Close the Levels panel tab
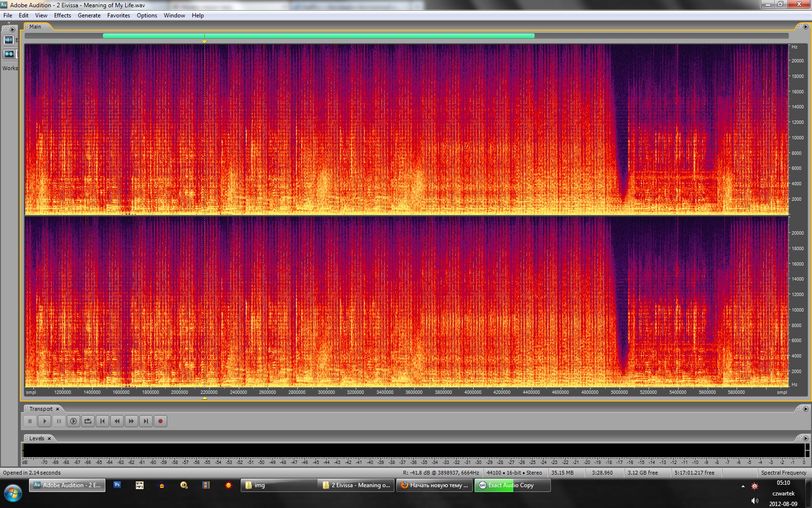 tap(49, 439)
